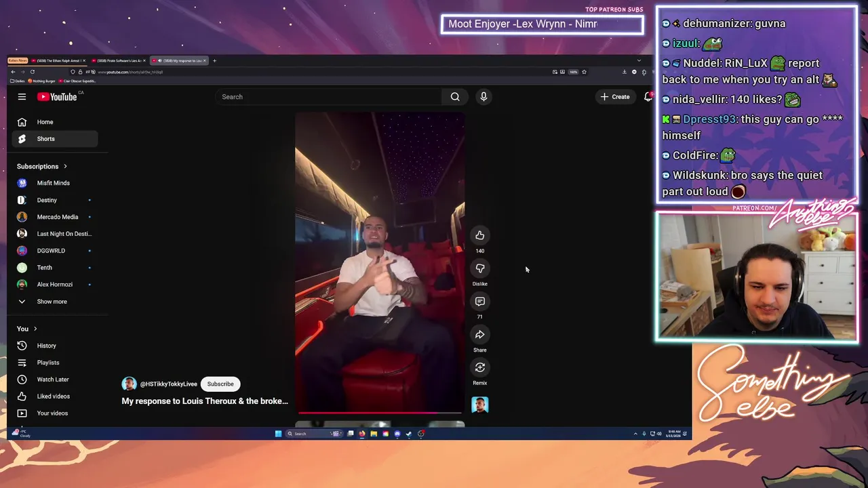
Task: Open Your videos in sidebar
Action: [54, 413]
